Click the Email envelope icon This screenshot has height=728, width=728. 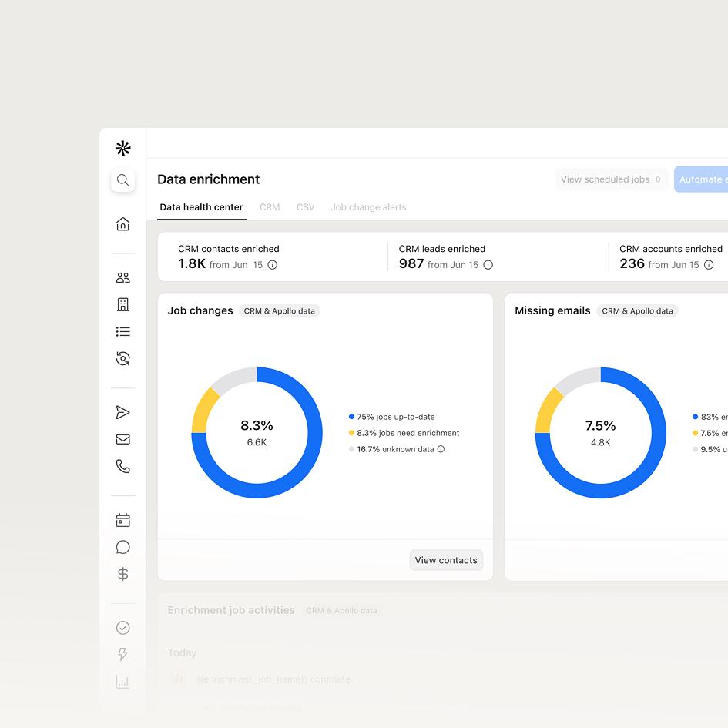pyautogui.click(x=122, y=439)
